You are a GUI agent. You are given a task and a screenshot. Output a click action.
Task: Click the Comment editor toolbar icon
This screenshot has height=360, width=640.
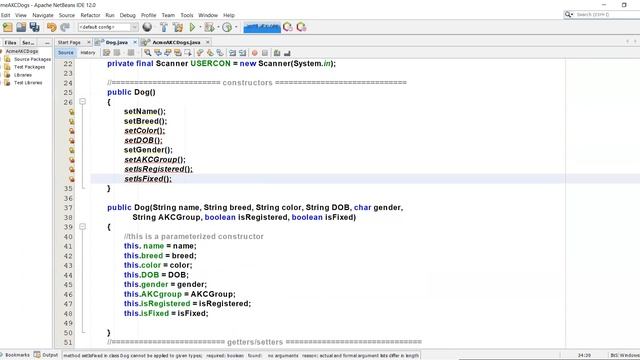click(x=277, y=53)
